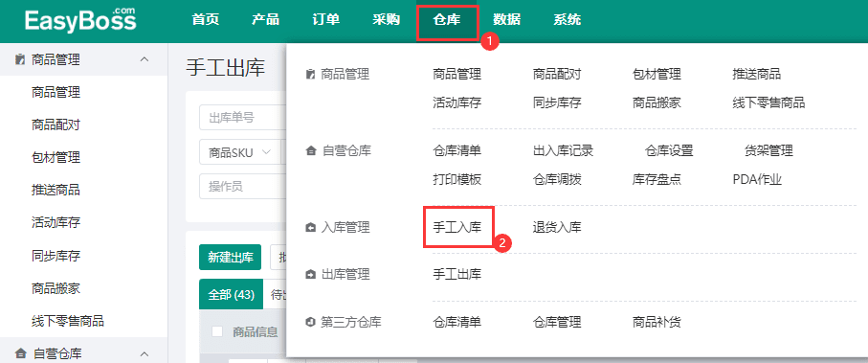Click the 自营仓库 category icon in dropdown menu
This screenshot has height=363, width=868.
311,150
